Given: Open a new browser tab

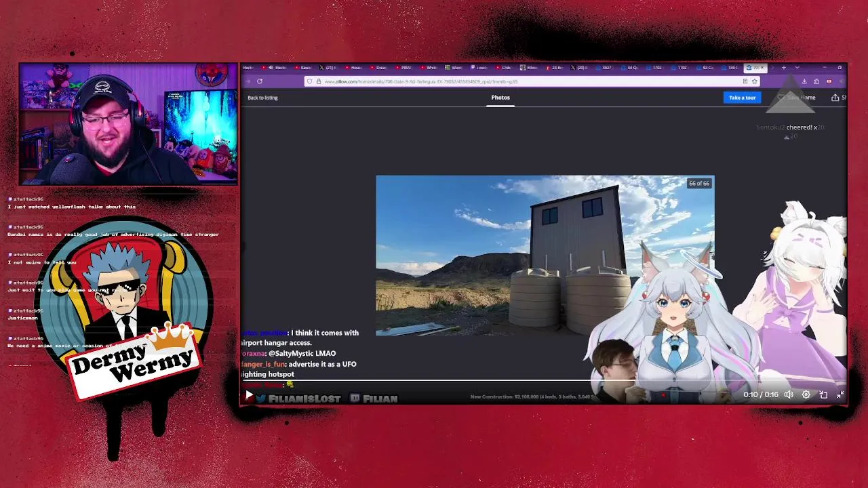Looking at the screenshot, I should pos(783,68).
